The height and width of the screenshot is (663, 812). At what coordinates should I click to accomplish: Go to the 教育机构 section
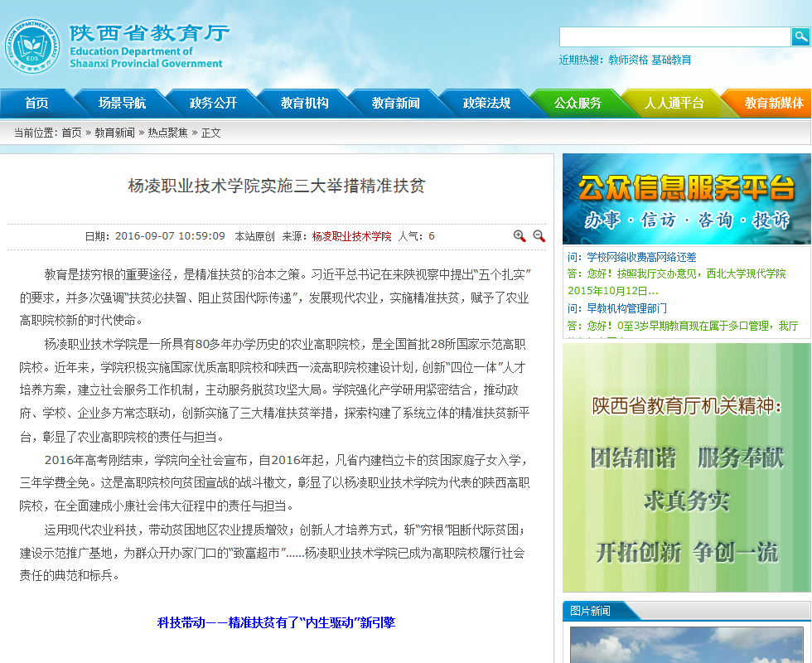pyautogui.click(x=304, y=104)
